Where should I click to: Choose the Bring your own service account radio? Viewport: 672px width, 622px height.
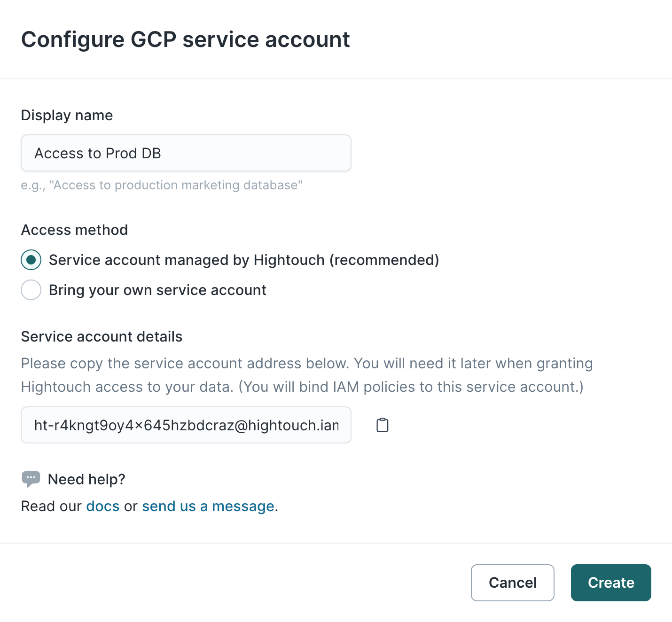click(31, 290)
